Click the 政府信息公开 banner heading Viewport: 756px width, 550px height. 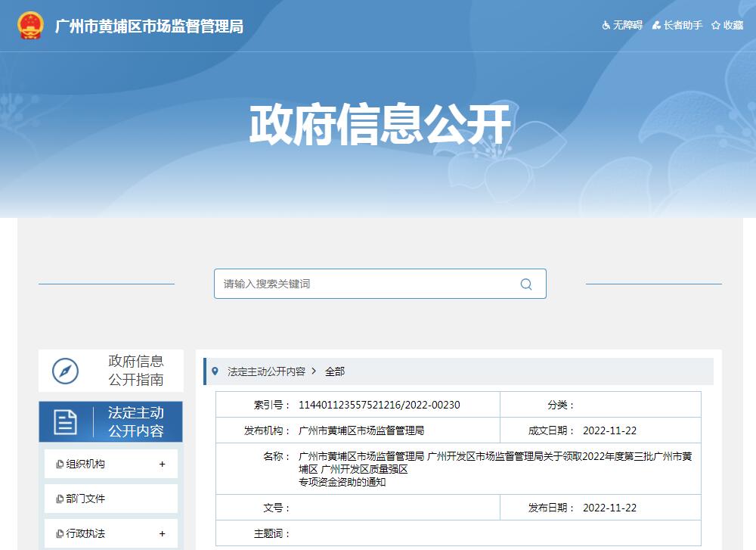point(380,125)
